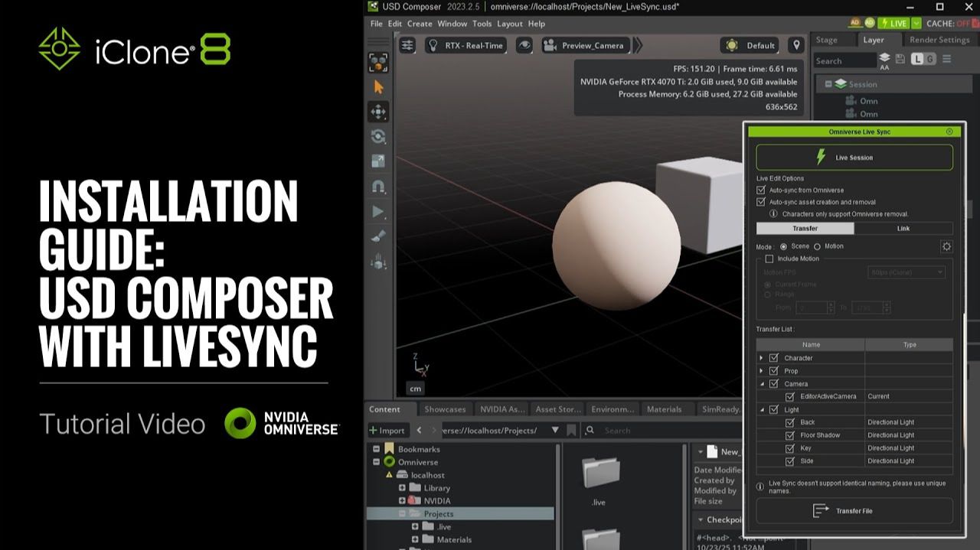Open the Create menu
This screenshot has width=980, height=550.
pyautogui.click(x=420, y=24)
